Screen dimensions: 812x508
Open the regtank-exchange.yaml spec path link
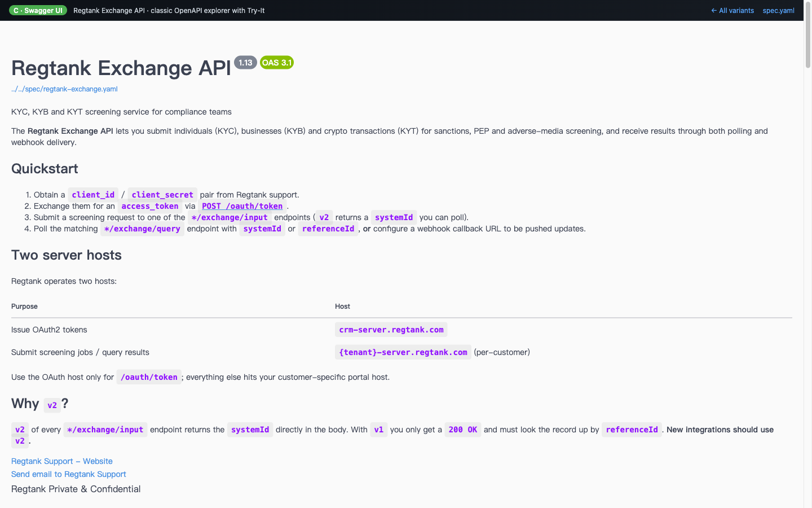pos(64,89)
